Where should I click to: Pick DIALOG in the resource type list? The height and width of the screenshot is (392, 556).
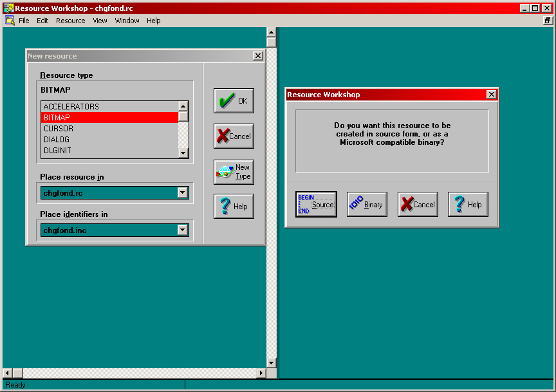[x=57, y=140]
